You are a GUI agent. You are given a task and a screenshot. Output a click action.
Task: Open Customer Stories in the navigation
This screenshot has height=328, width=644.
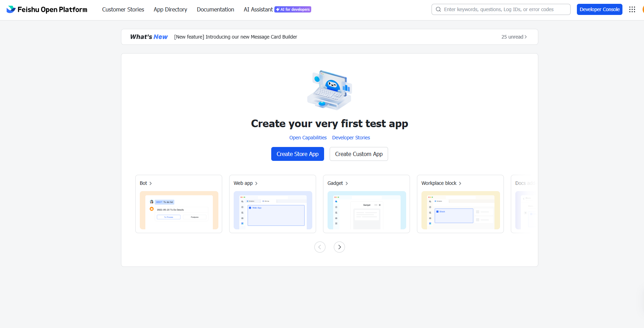123,9
